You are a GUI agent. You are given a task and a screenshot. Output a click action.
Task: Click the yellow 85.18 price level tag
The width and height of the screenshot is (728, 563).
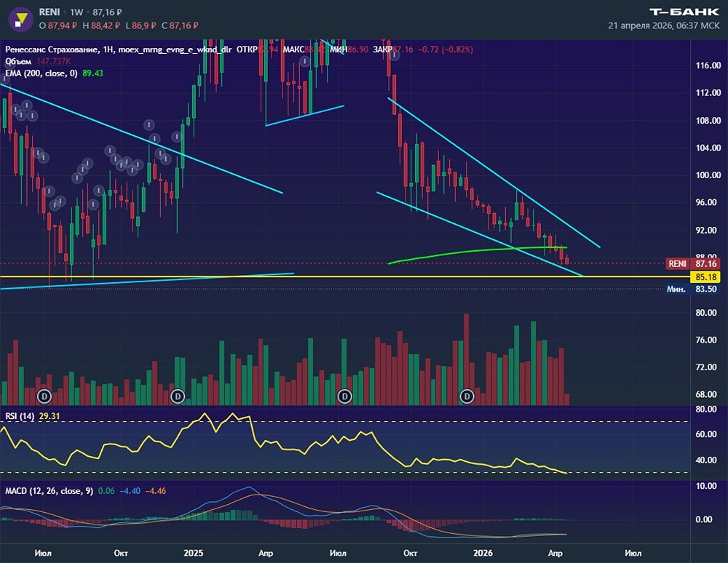705,277
